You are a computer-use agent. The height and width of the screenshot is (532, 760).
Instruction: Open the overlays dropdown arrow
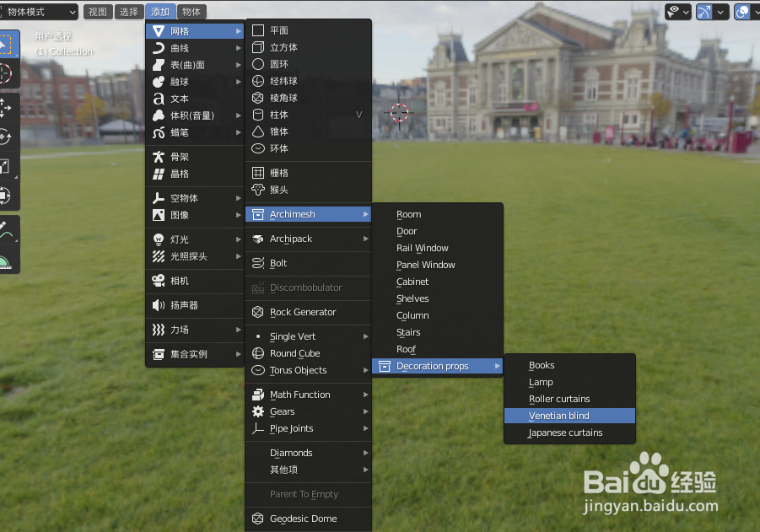755,12
